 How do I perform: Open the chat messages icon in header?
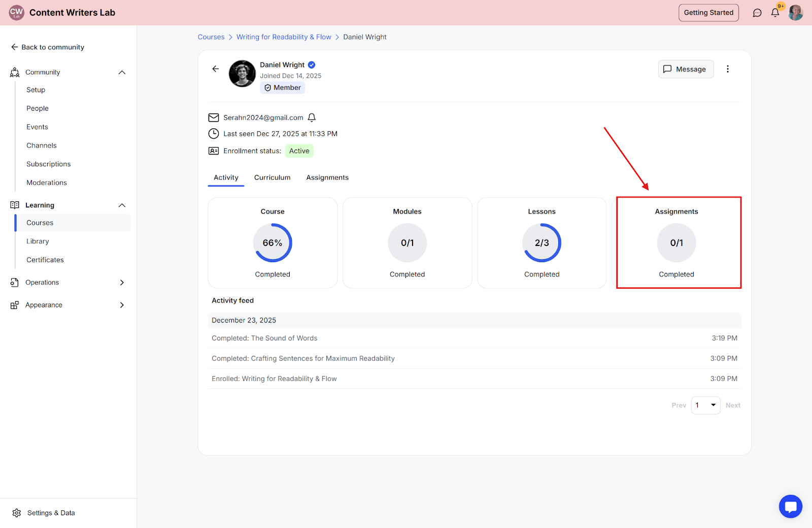[757, 13]
